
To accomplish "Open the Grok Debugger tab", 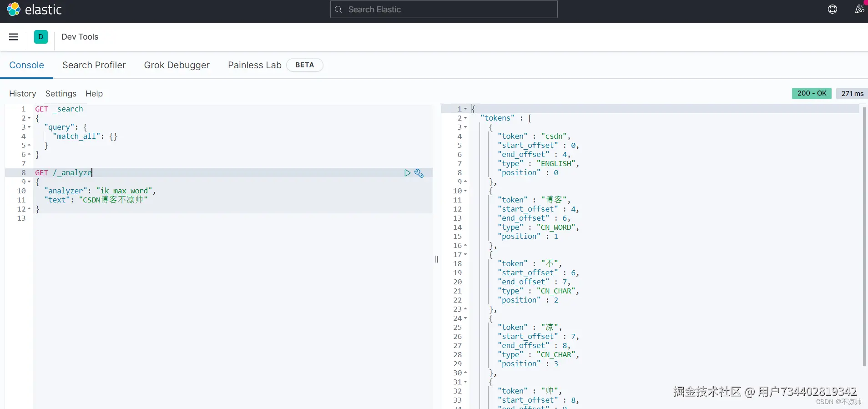I will [177, 65].
